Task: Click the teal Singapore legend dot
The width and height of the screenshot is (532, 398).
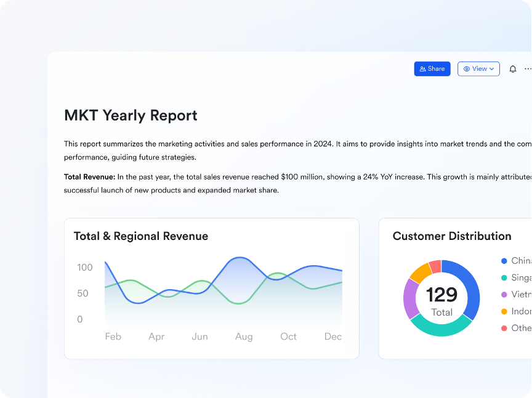Action: click(x=504, y=278)
